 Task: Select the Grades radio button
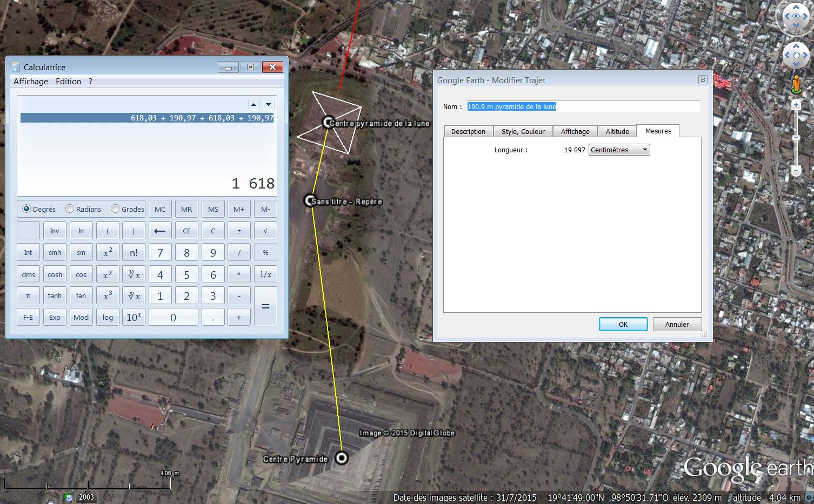[x=115, y=209]
